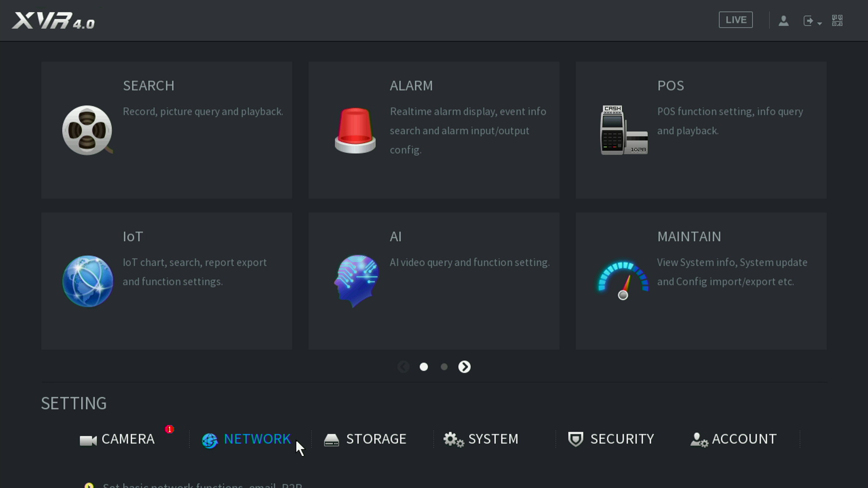Click the LIVE button

click(x=735, y=20)
